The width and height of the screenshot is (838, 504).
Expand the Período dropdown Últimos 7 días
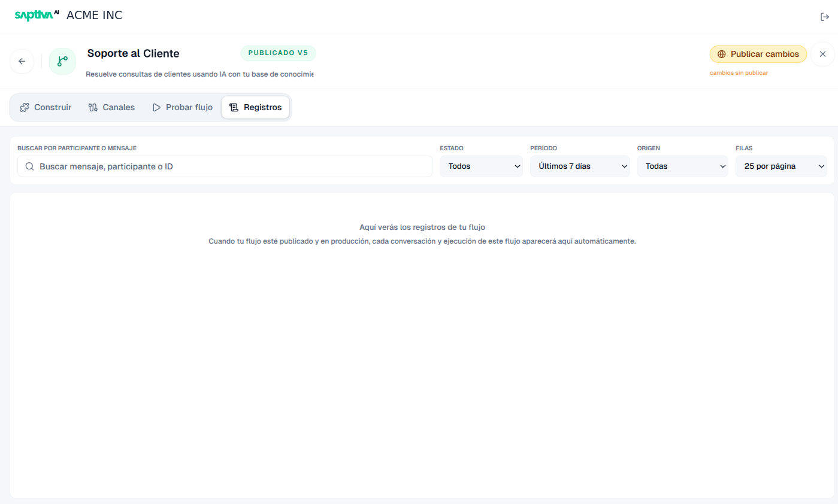click(x=580, y=166)
